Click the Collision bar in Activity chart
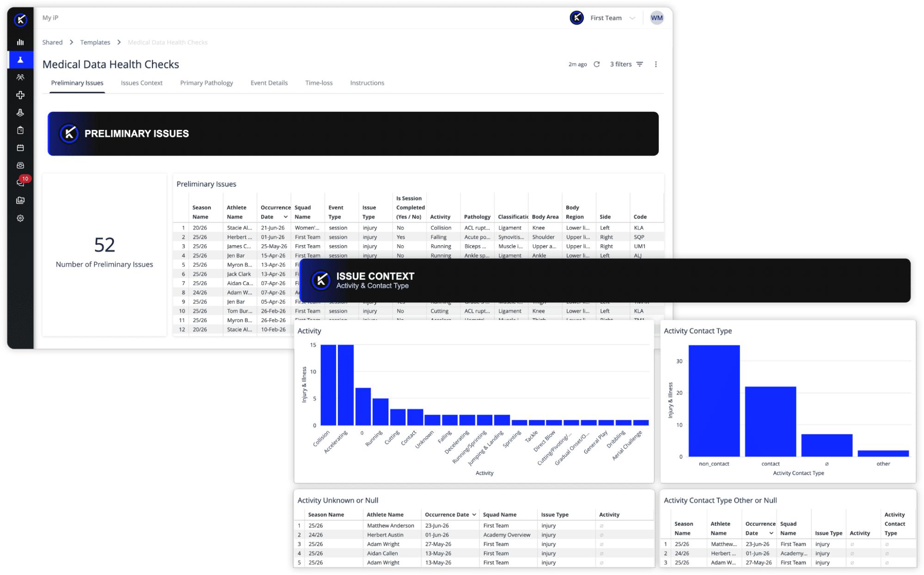 (328, 385)
